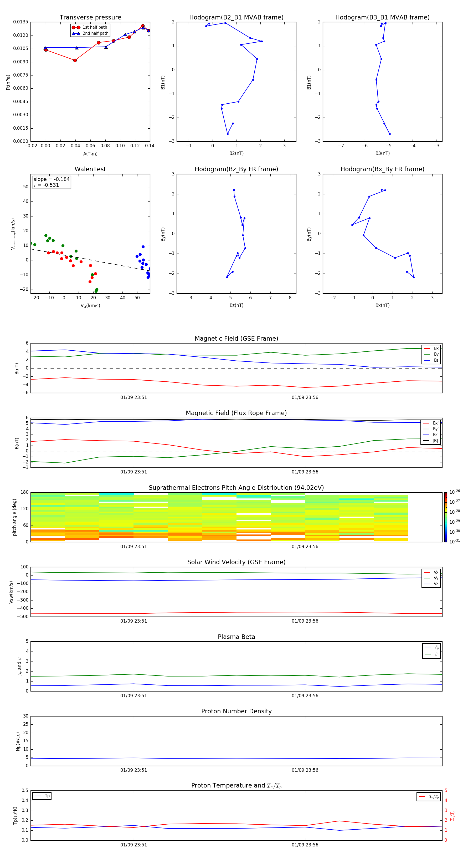Click the Suprathermal Electrons Pitch Angle Distribution title

pos(236,488)
